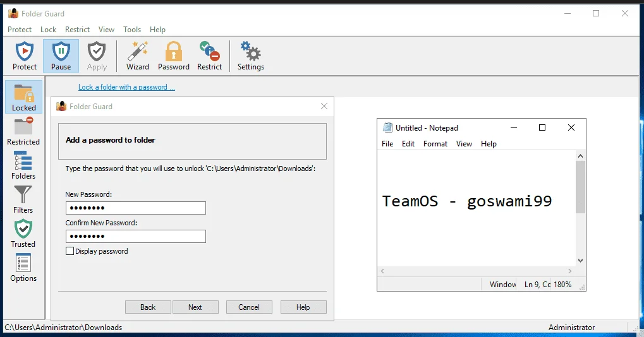
Task: Open the Protect menu
Action: (20, 30)
